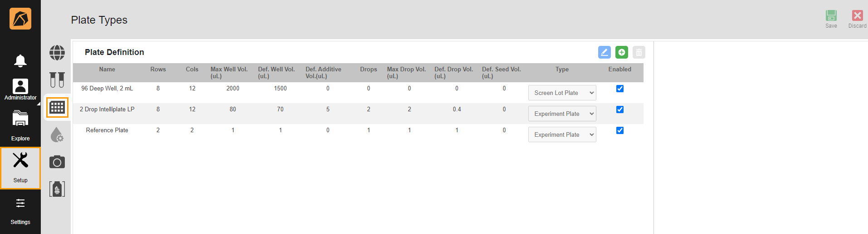Select the droplet with gear icon
Screen dimensions: 868x234
[x=57, y=134]
